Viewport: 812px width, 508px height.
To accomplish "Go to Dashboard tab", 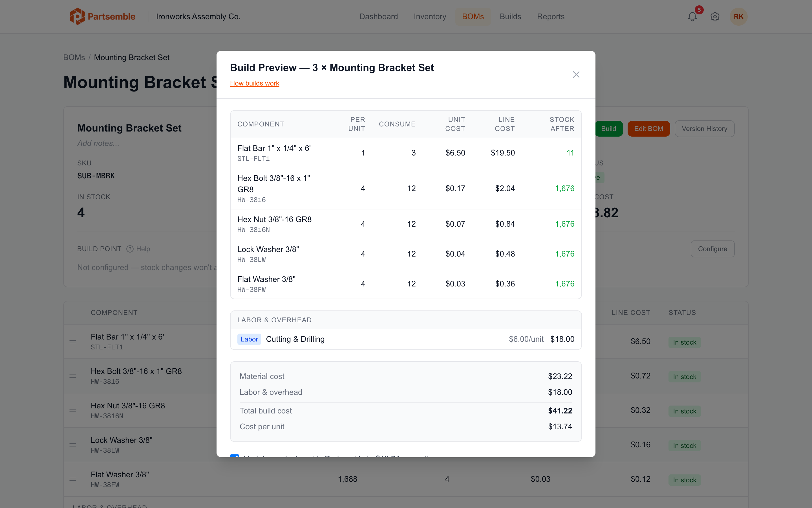I will pos(378,16).
